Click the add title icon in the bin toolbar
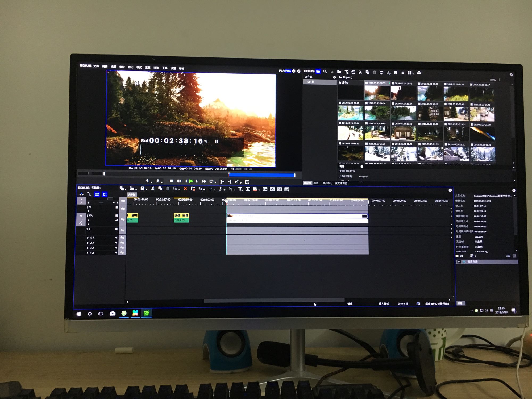 pyautogui.click(x=346, y=72)
